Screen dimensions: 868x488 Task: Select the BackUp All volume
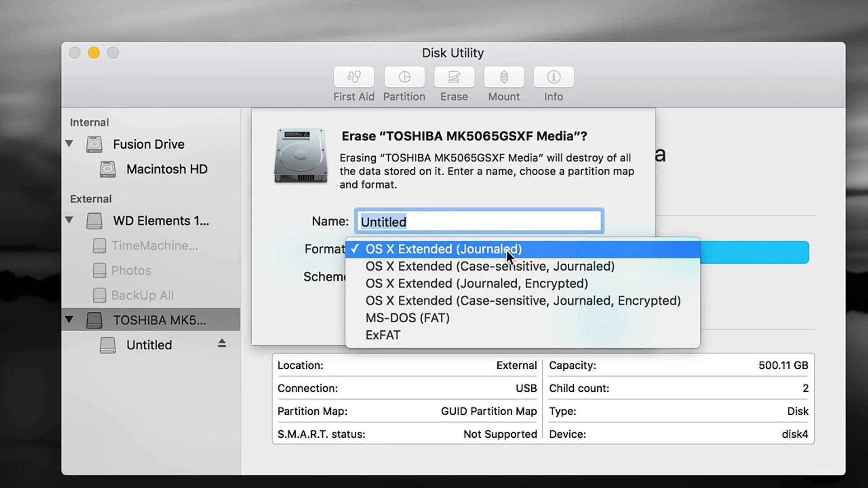point(142,295)
